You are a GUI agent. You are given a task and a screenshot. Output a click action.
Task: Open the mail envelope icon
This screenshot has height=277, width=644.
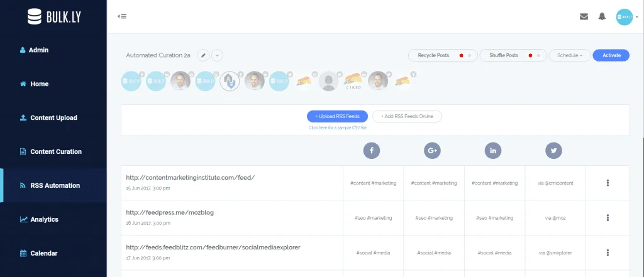(584, 16)
